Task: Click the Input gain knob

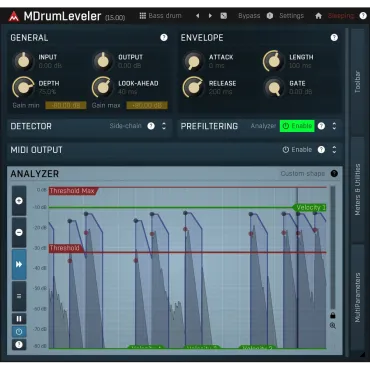Action: [x=23, y=61]
